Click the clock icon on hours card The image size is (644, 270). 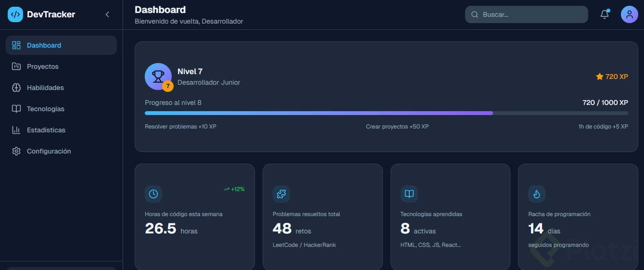click(x=153, y=194)
